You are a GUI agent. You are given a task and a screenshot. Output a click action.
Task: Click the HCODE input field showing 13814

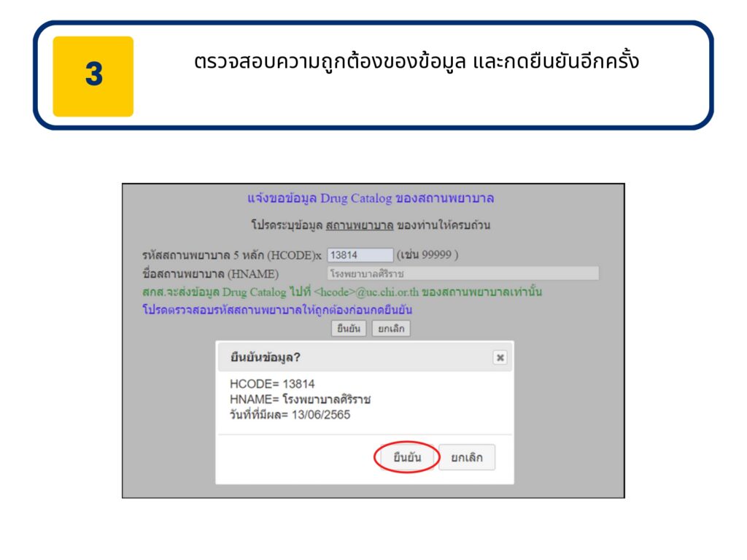360,255
